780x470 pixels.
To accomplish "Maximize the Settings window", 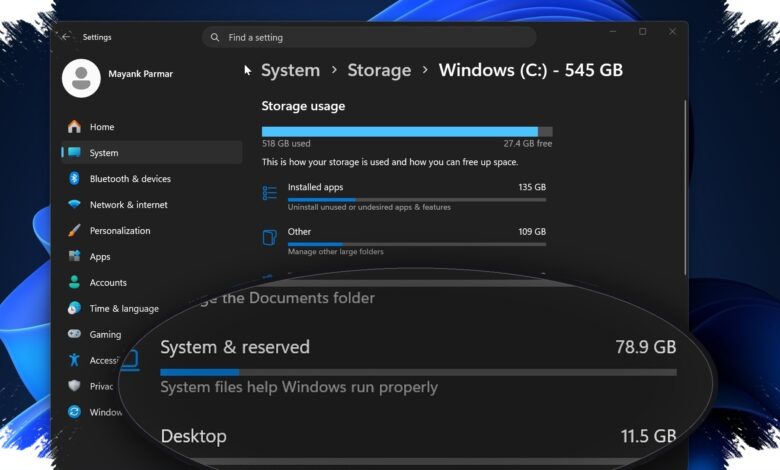I will pos(643,31).
